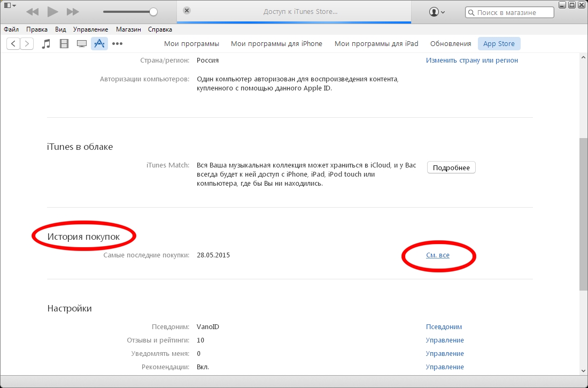Click the История покупок heading
The width and height of the screenshot is (588, 388).
click(x=83, y=237)
